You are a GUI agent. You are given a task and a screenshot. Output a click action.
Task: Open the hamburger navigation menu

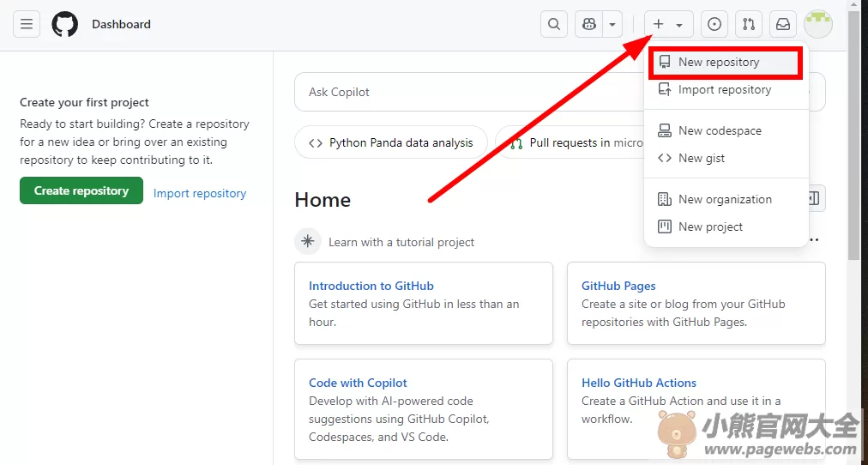click(27, 24)
